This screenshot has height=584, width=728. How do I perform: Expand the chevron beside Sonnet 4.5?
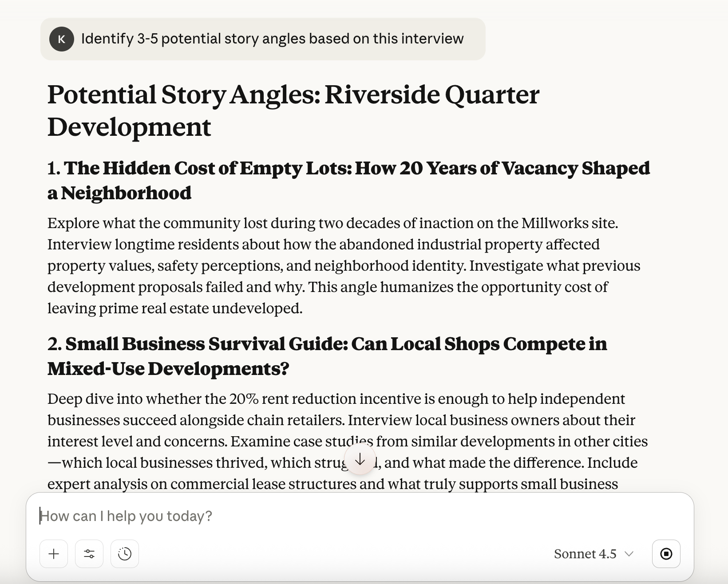(629, 554)
